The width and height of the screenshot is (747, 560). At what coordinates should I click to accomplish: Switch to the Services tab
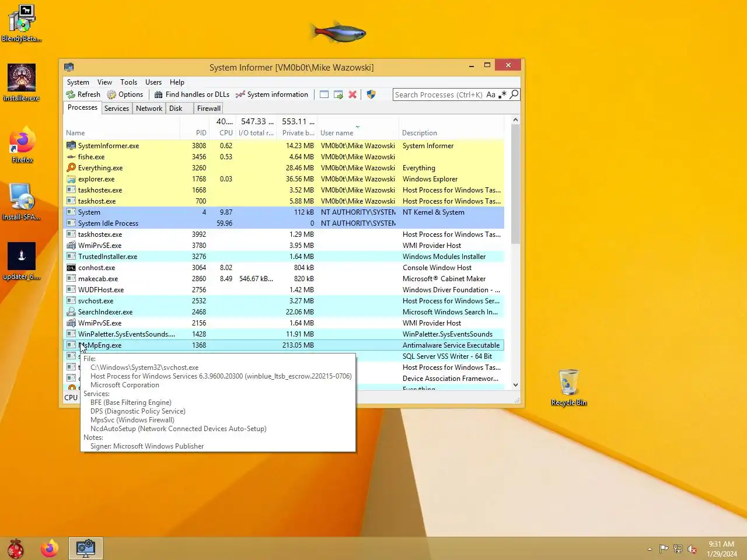[x=117, y=108]
